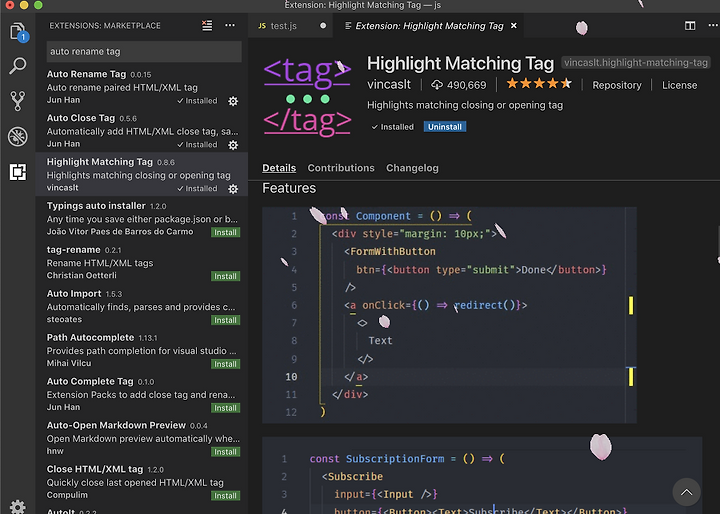The height and width of the screenshot is (514, 720).
Task: Click the Highlight Matching Tag extension logo
Action: pyautogui.click(x=307, y=97)
